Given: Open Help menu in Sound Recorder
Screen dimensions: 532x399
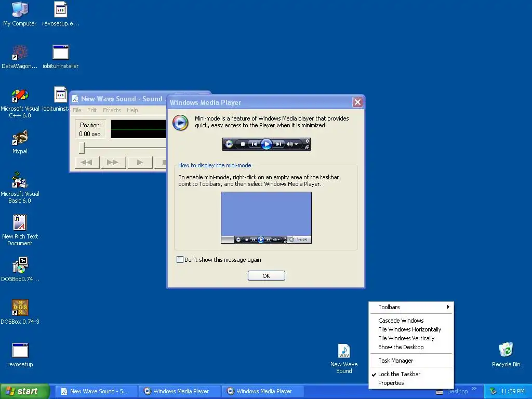Looking at the screenshot, I should point(132,110).
